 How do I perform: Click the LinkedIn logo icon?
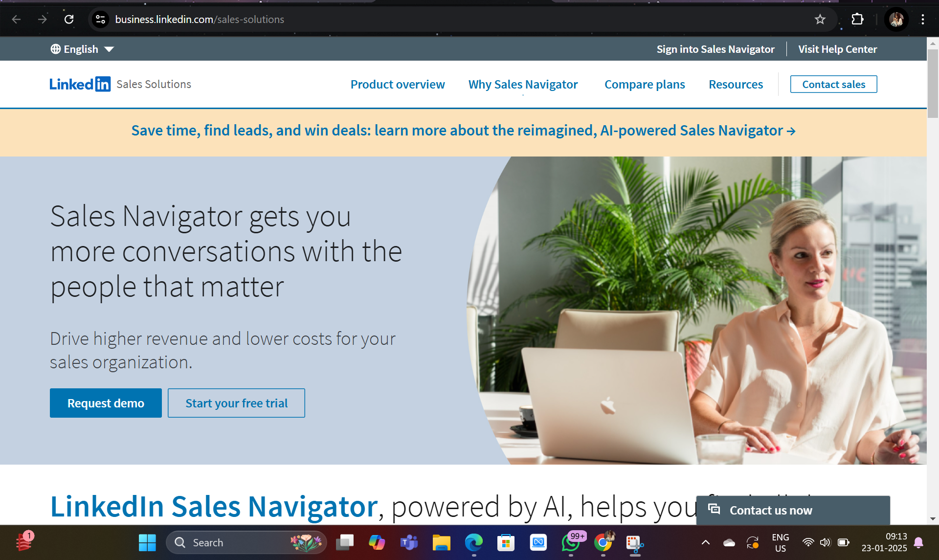(104, 84)
